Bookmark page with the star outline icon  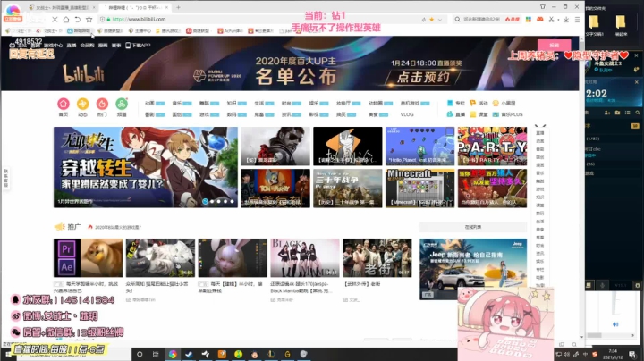pyautogui.click(x=89, y=20)
